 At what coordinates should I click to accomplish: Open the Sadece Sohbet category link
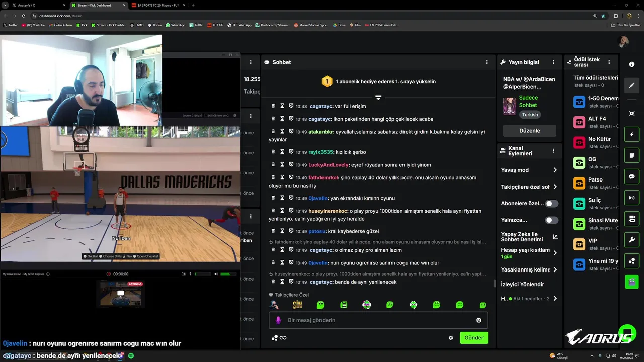(528, 101)
